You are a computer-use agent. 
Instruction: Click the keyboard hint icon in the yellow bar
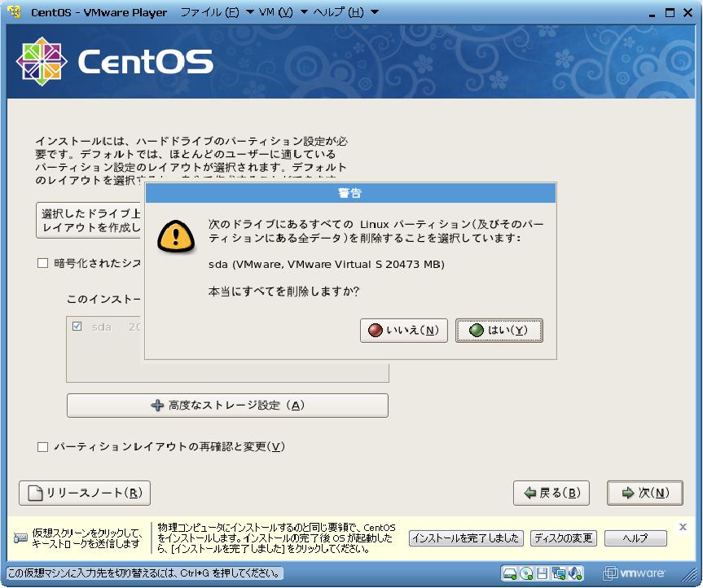pos(20,538)
